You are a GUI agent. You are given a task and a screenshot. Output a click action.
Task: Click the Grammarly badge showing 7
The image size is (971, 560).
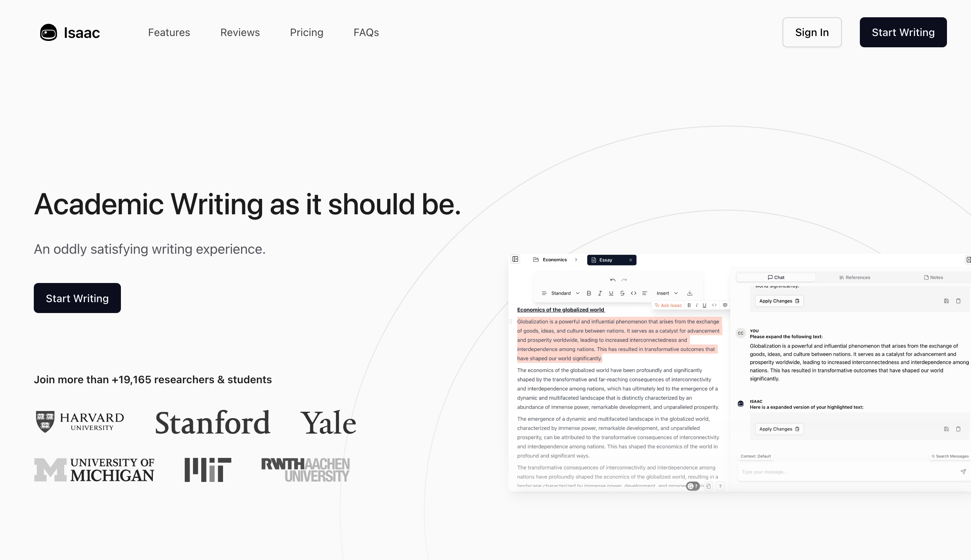(693, 486)
